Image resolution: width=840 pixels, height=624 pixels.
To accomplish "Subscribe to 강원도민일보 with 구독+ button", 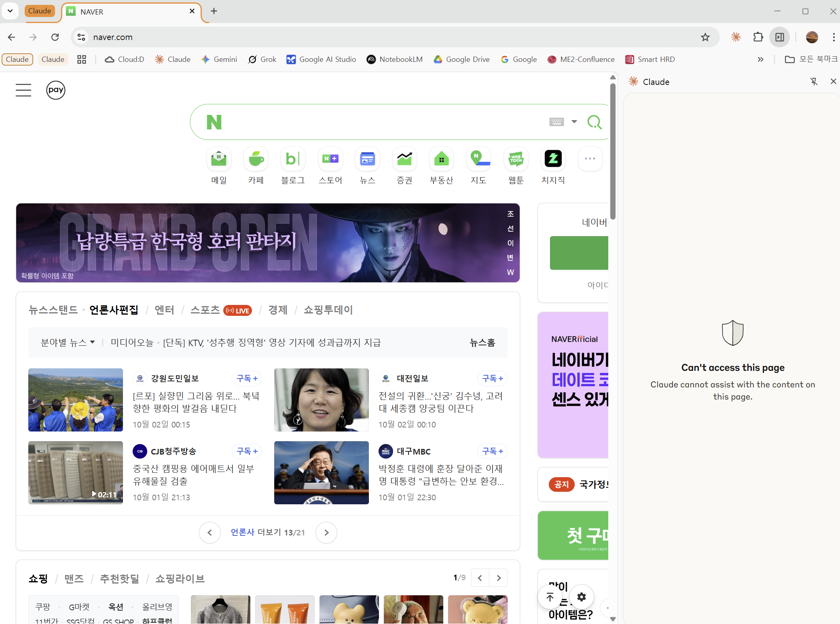I will pyautogui.click(x=247, y=379).
